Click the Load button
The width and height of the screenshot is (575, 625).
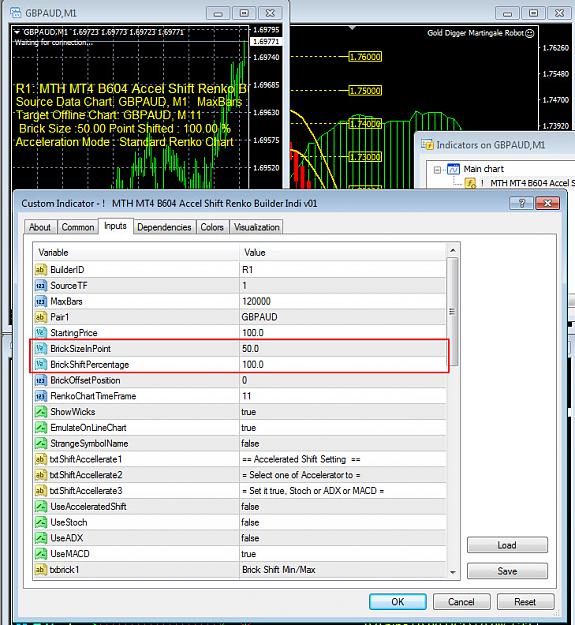(x=507, y=545)
